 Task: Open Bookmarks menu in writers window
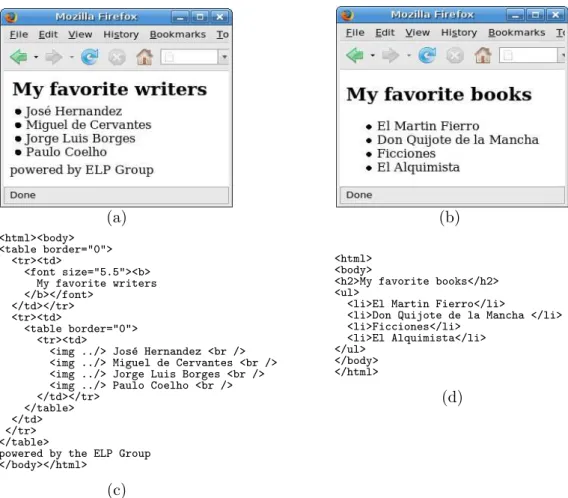tap(178, 34)
